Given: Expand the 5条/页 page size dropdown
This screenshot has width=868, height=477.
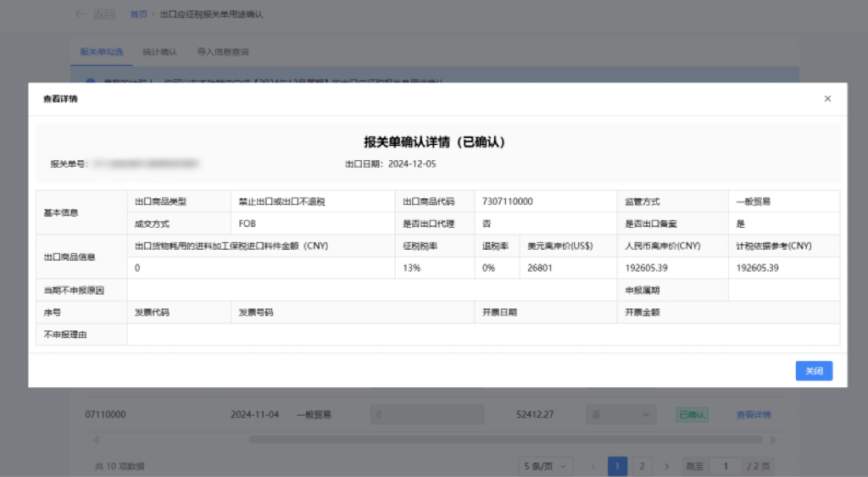Looking at the screenshot, I should pos(546,466).
